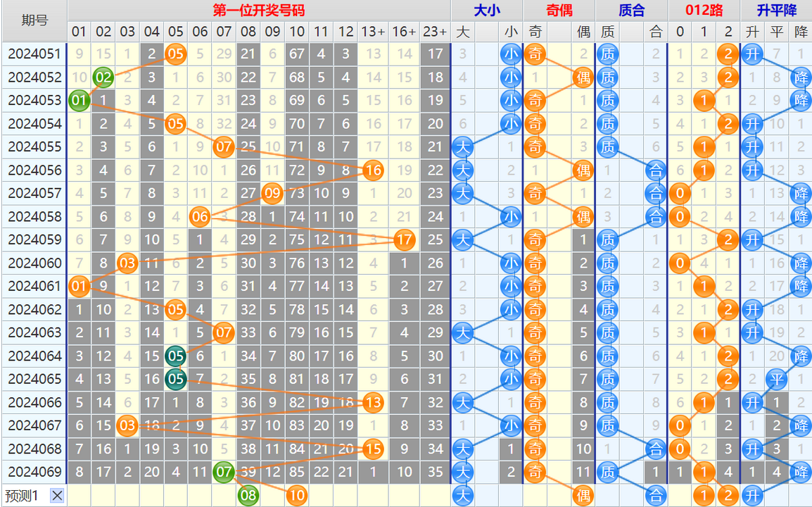Click the green 02 ball in row 2024052
Viewport: 812px width, 507px height.
click(x=103, y=77)
